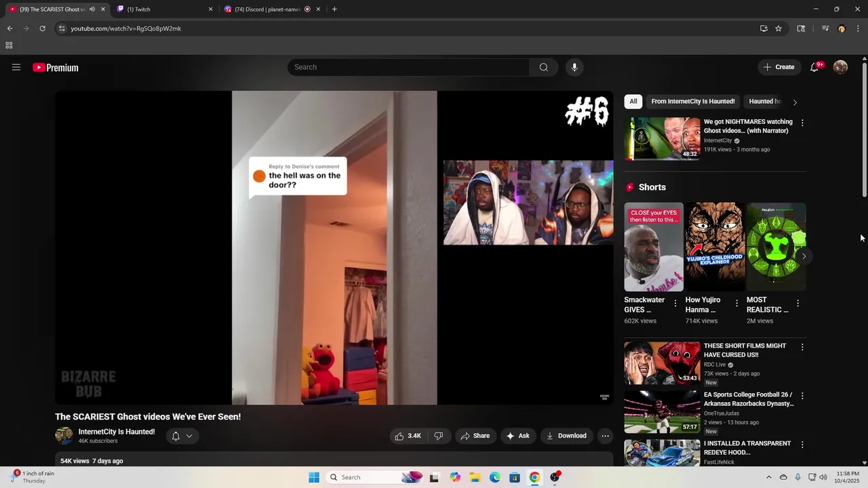This screenshot has height=488, width=868.
Task: Open the Chrome profile avatar
Action: click(842, 28)
